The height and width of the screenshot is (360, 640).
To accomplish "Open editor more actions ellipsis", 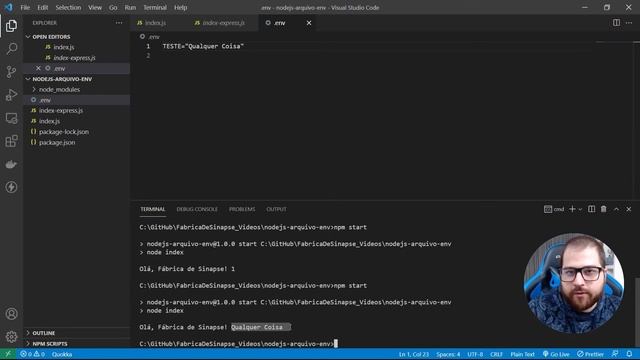I will click(x=629, y=23).
